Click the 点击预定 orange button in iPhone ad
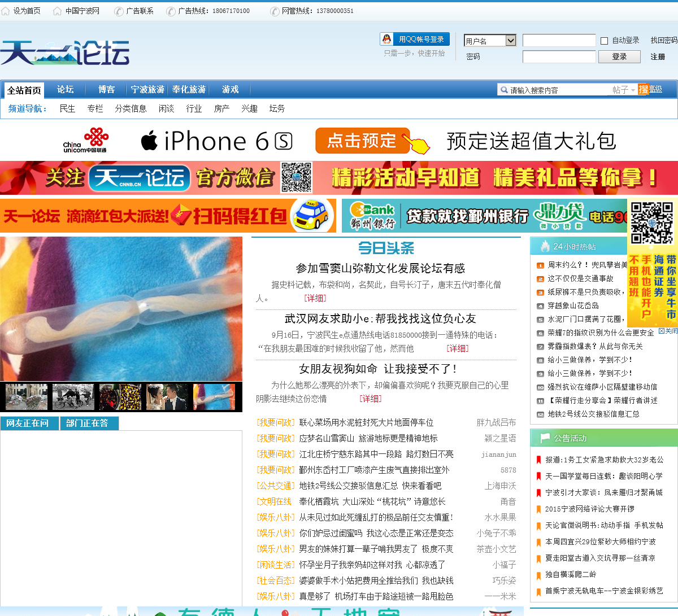The height and width of the screenshot is (616, 678). tap(362, 141)
